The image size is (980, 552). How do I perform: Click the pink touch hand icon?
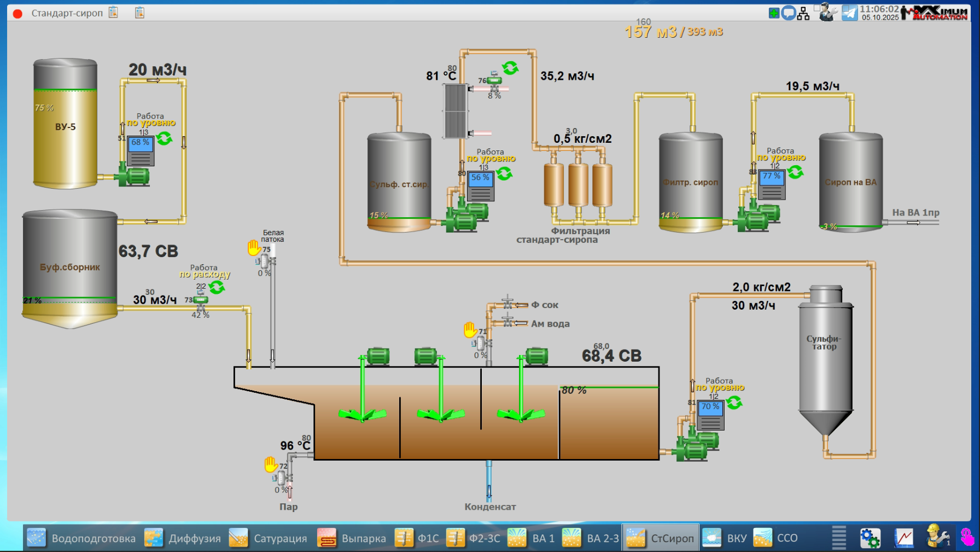(x=967, y=537)
